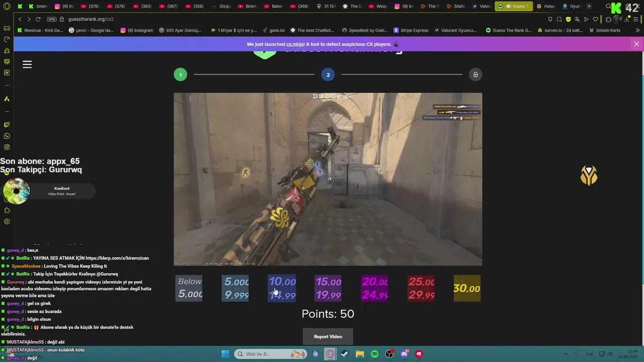Go back with browser back arrow

(20, 19)
